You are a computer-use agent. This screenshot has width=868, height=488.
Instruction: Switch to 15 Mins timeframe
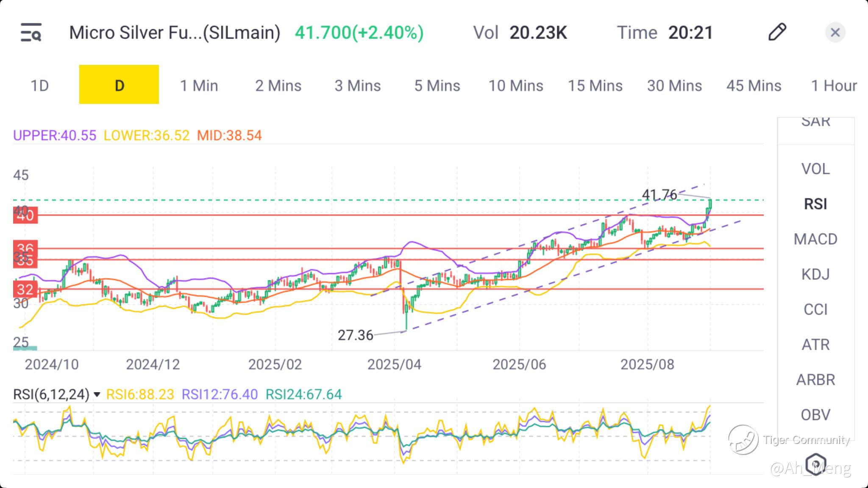tap(595, 86)
